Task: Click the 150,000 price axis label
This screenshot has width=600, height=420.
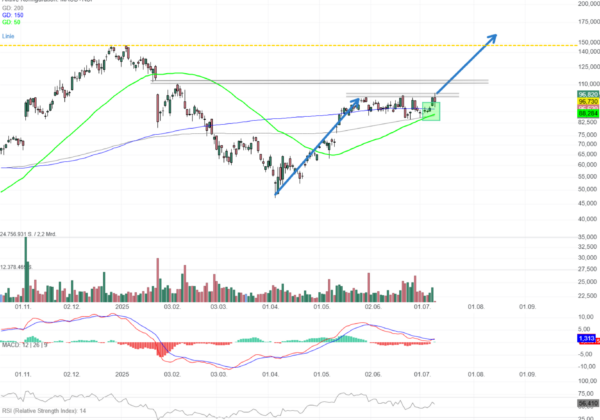Action: click(x=589, y=42)
